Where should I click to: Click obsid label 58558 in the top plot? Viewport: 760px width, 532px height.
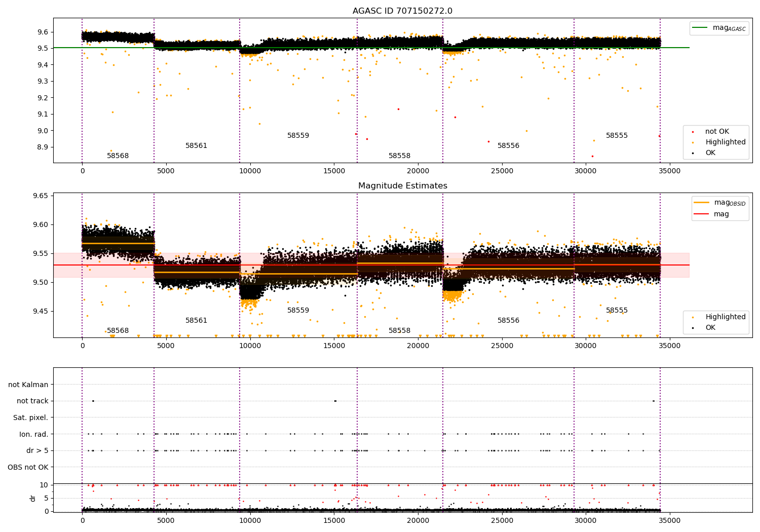coord(399,156)
